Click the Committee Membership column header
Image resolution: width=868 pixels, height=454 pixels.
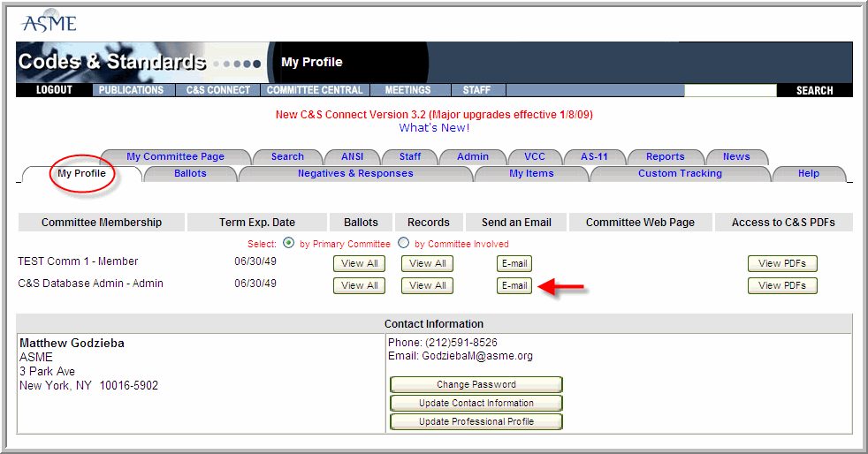coord(102,223)
